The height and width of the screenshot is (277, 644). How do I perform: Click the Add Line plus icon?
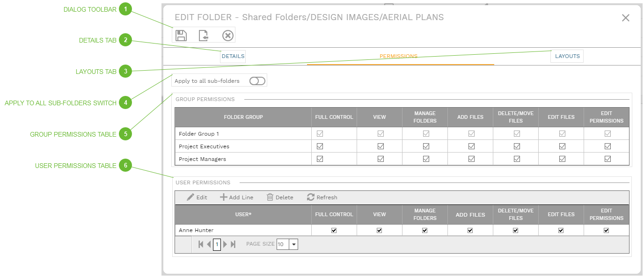point(224,197)
